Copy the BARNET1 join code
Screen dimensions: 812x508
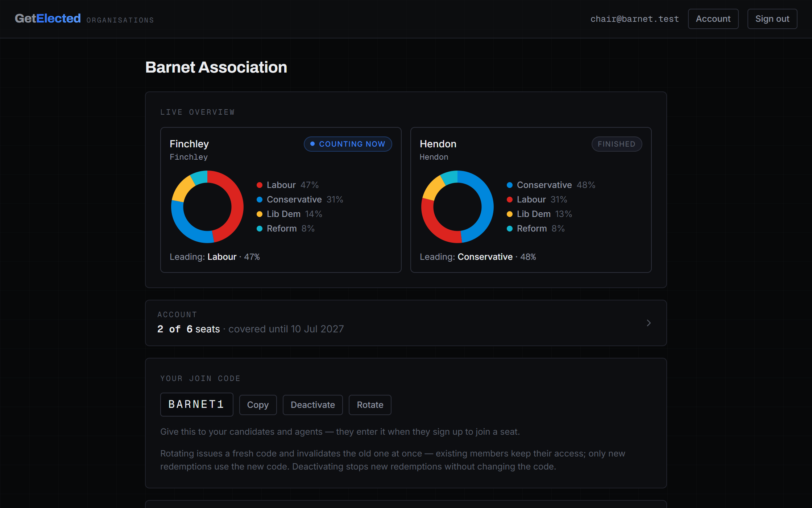258,405
